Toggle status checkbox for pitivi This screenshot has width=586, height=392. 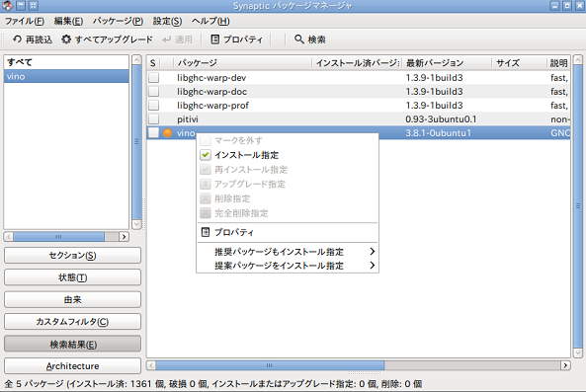[x=153, y=119]
